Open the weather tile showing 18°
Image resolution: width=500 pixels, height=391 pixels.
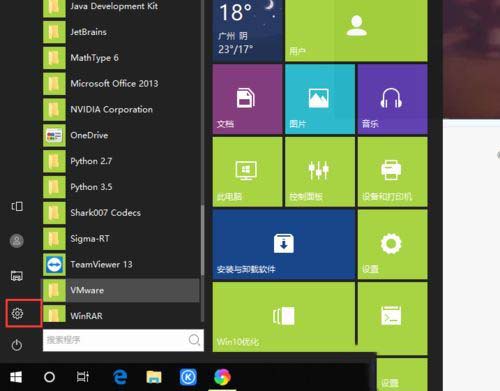247,30
